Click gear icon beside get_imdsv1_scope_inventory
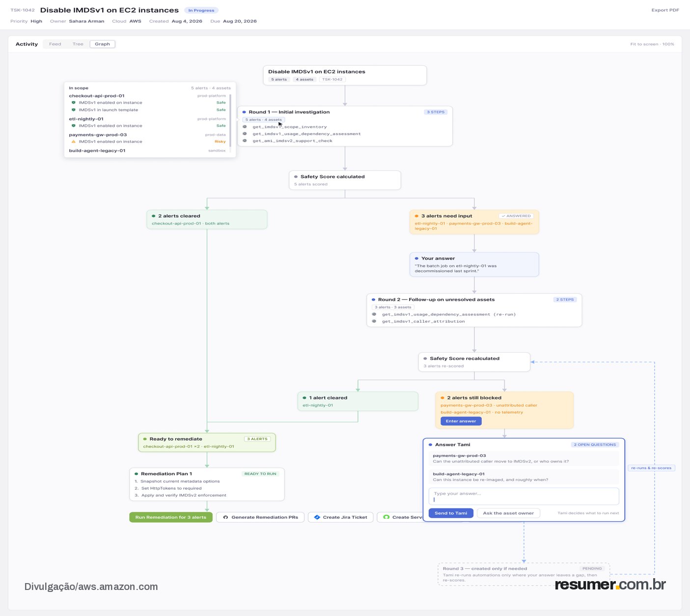This screenshot has width=690, height=616. tap(245, 127)
